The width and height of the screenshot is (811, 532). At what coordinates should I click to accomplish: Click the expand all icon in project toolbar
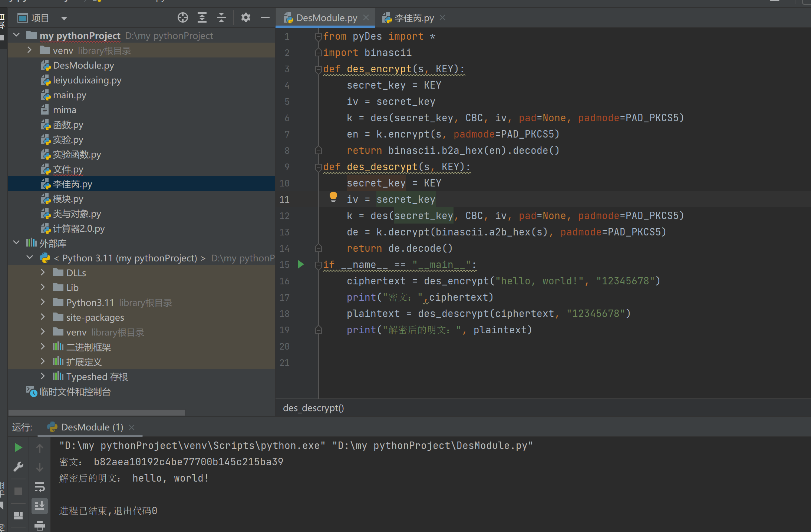point(202,18)
